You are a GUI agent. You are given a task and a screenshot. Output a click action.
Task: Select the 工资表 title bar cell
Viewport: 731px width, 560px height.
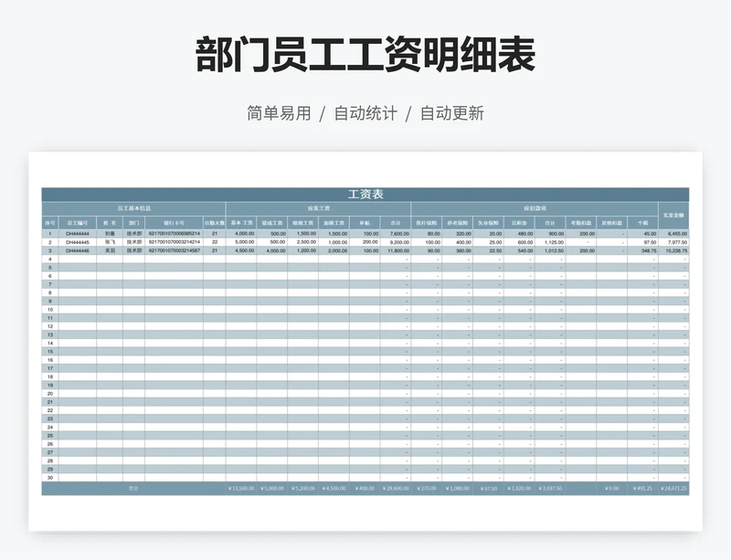tap(365, 195)
